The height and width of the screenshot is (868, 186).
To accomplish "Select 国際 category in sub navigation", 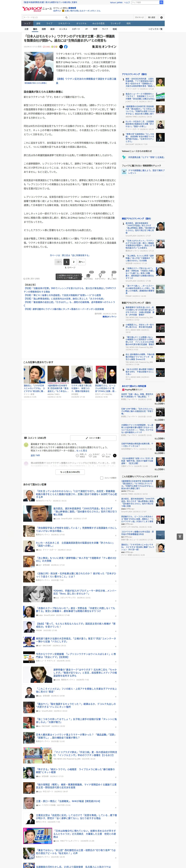I will click(x=44, y=29).
